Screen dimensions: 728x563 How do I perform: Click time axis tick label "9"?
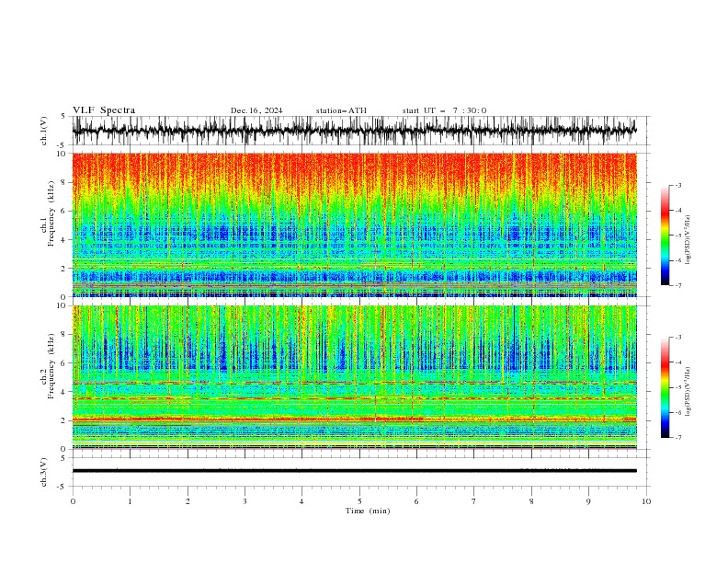(588, 501)
